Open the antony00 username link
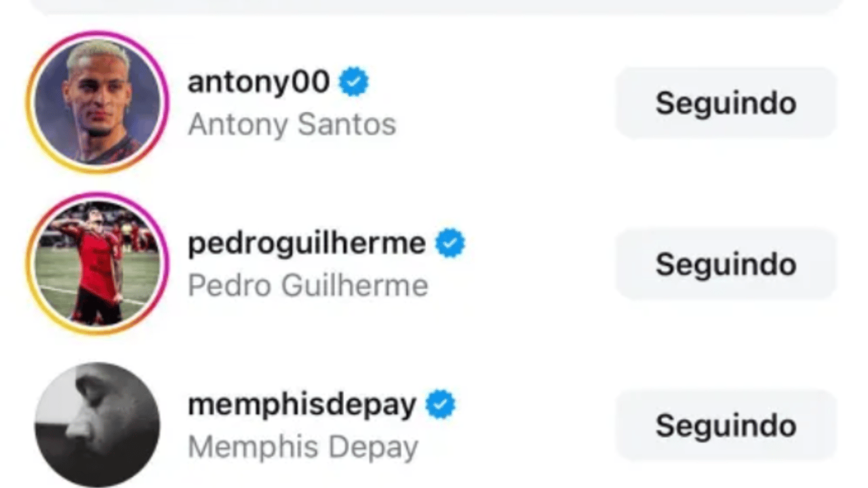This screenshot has width=868, height=488. pos(258,82)
